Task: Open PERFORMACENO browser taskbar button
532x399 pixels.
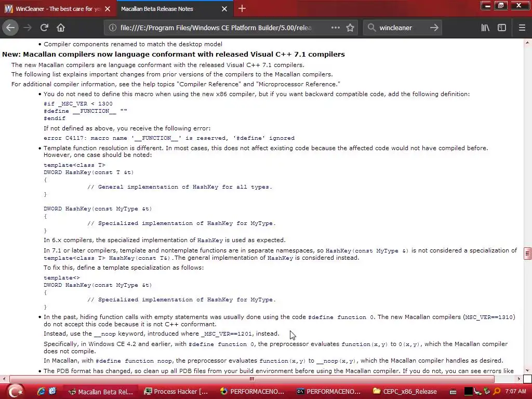Action: [x=252, y=392]
